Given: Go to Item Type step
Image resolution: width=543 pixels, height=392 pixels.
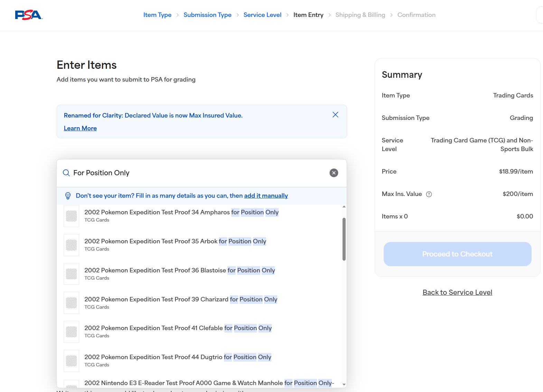Looking at the screenshot, I should click(157, 15).
